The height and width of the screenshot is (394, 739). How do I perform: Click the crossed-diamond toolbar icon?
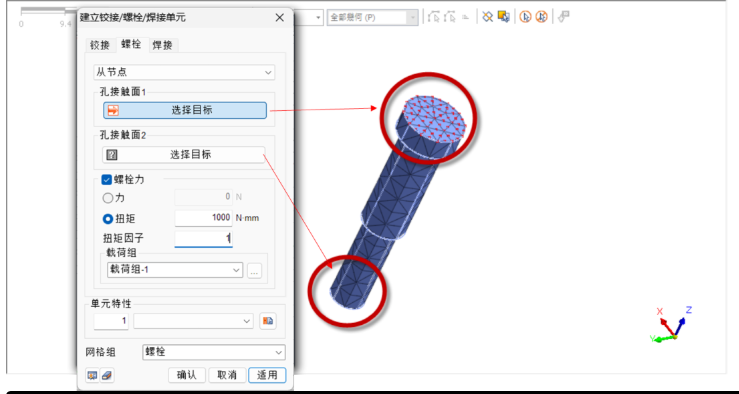tap(487, 17)
